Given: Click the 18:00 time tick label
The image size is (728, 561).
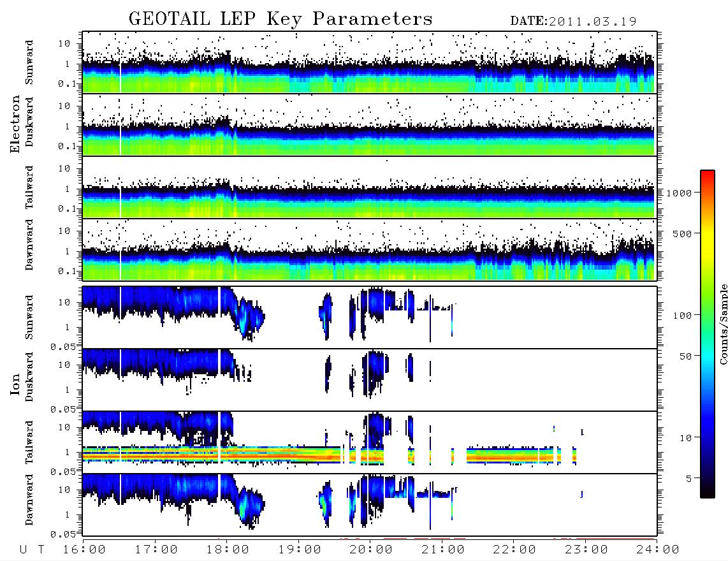Looking at the screenshot, I should click(228, 550).
